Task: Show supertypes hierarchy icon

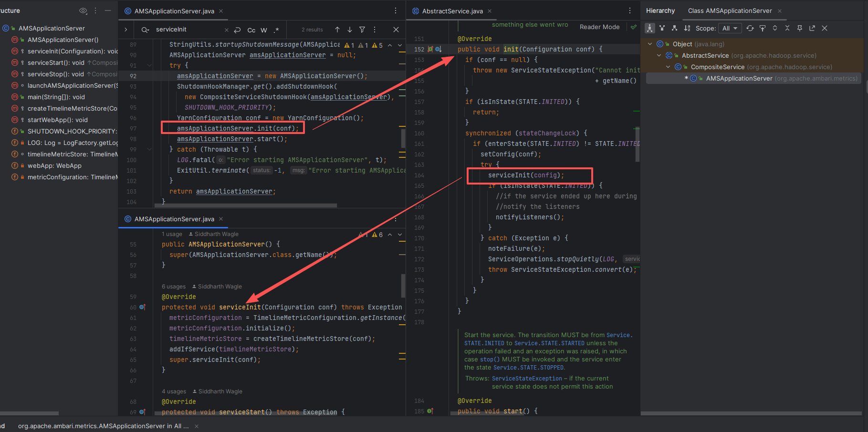Action: [x=662, y=28]
